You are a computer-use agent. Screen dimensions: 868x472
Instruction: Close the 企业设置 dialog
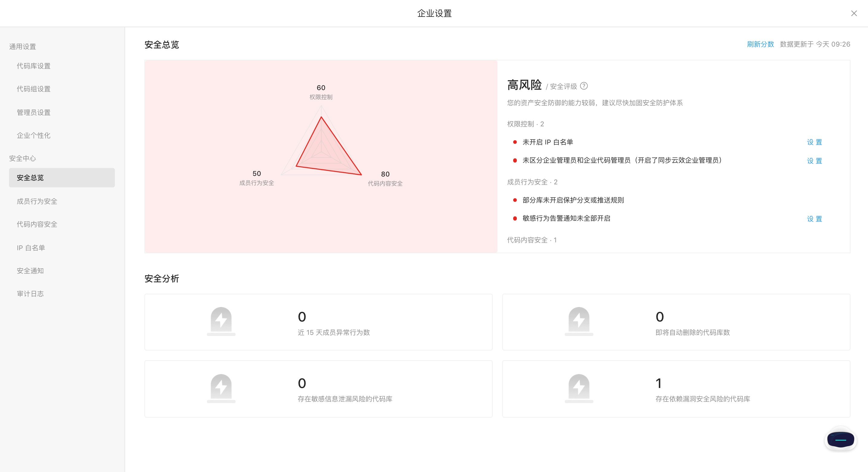(x=854, y=14)
